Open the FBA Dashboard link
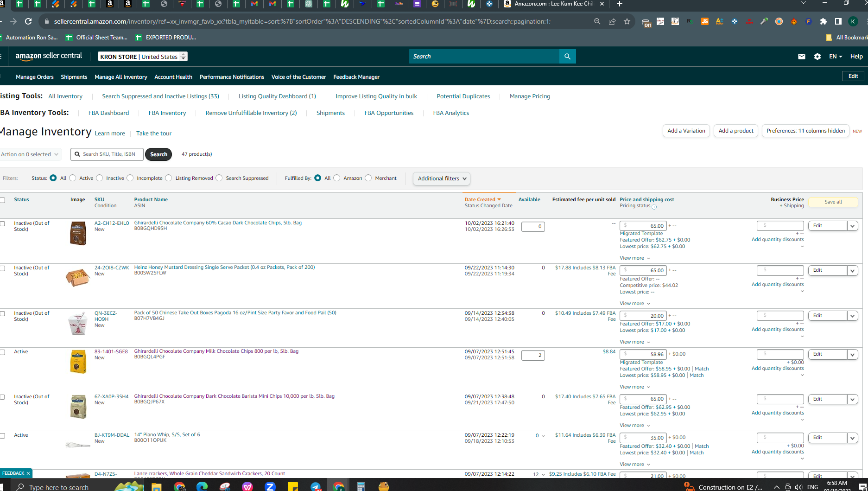 tap(108, 113)
